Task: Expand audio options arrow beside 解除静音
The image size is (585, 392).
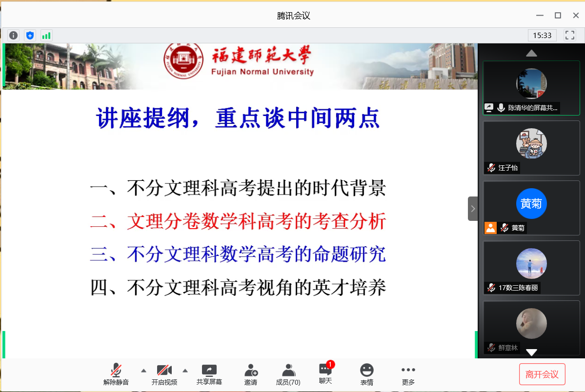Action: point(143,370)
